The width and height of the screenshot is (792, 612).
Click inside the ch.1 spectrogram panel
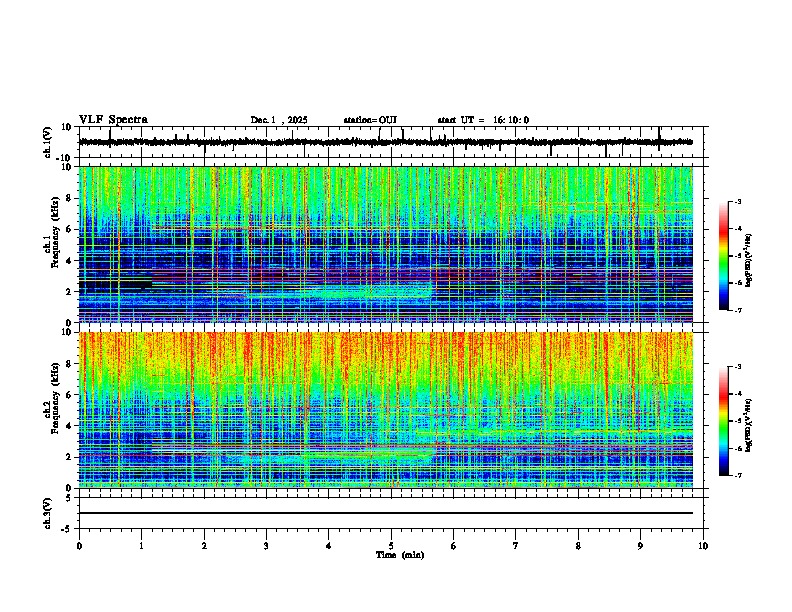pos(385,244)
